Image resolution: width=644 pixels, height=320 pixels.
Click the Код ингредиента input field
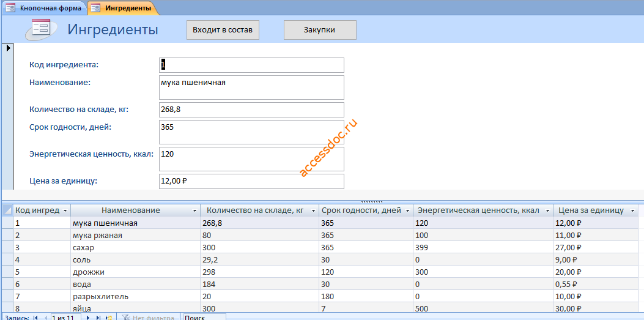point(251,65)
